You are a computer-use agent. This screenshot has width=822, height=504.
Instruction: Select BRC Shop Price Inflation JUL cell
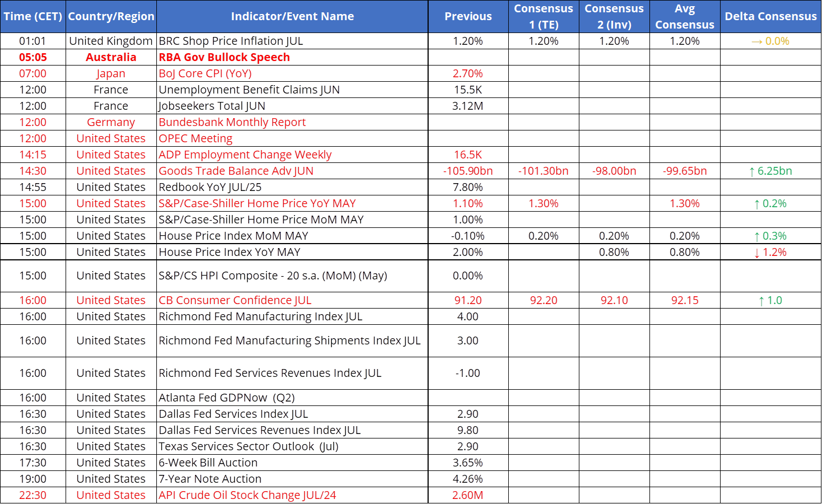point(292,41)
